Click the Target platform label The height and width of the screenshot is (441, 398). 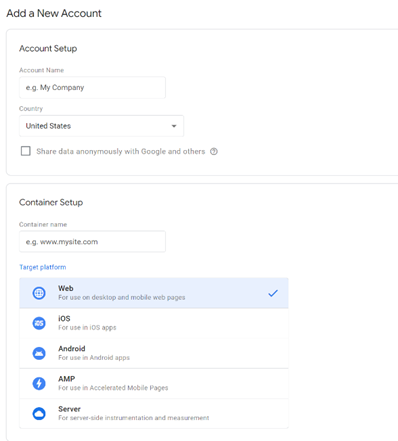(43, 267)
